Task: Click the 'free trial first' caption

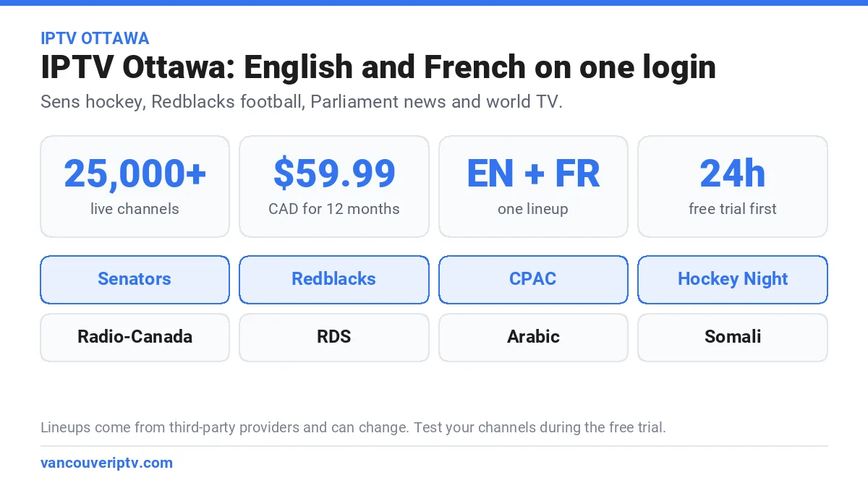Action: click(x=733, y=209)
